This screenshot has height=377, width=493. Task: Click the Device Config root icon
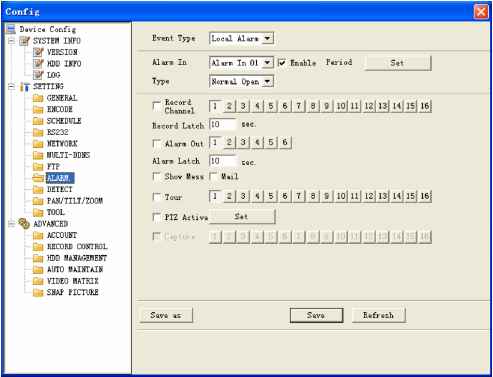click(x=11, y=29)
